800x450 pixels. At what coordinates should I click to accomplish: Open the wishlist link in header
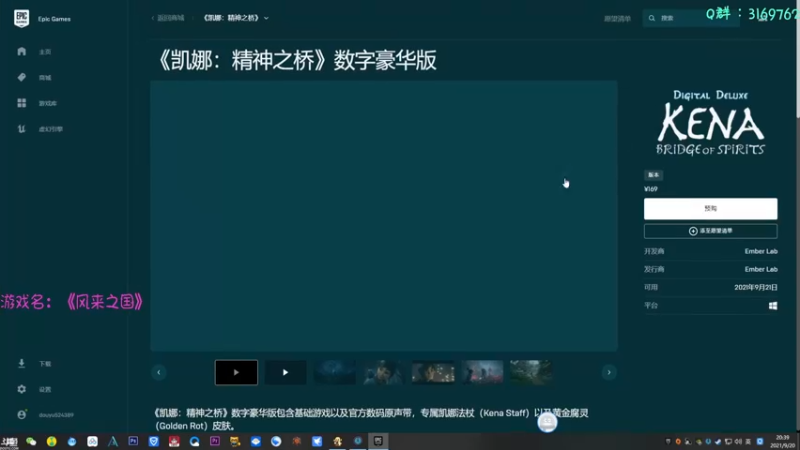tap(617, 19)
